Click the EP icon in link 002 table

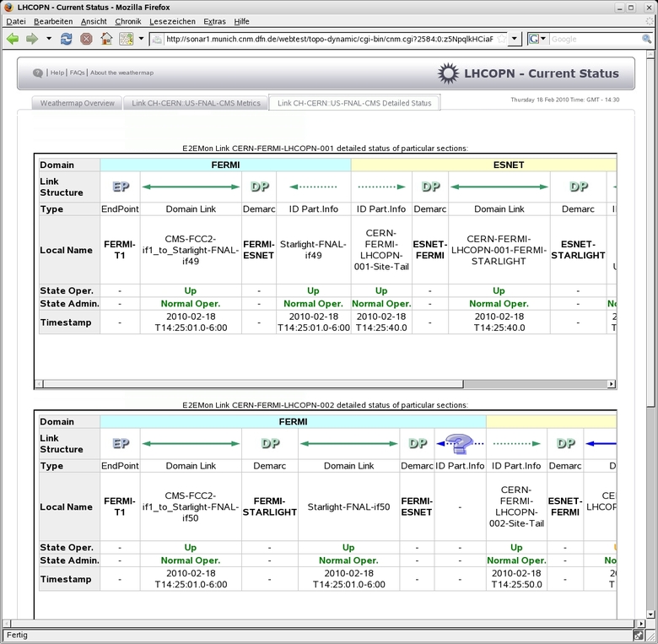click(121, 444)
